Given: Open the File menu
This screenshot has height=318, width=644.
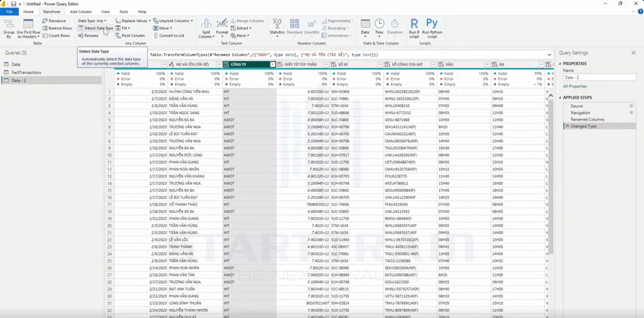Looking at the screenshot, I should [9, 12].
